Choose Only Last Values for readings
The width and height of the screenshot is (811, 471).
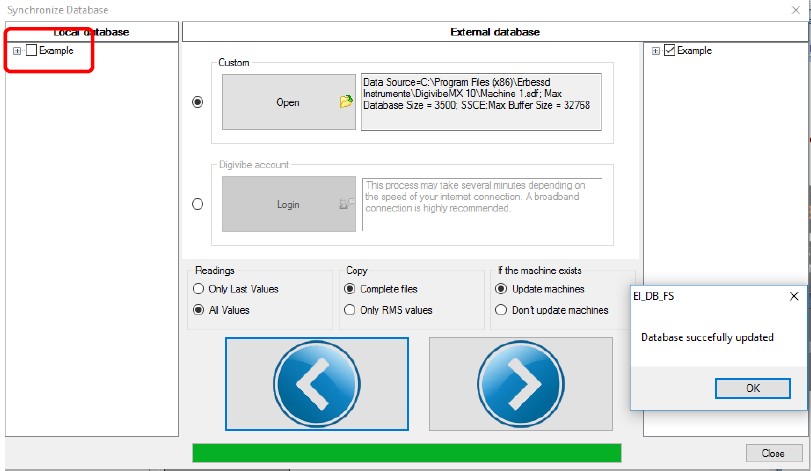click(x=198, y=288)
